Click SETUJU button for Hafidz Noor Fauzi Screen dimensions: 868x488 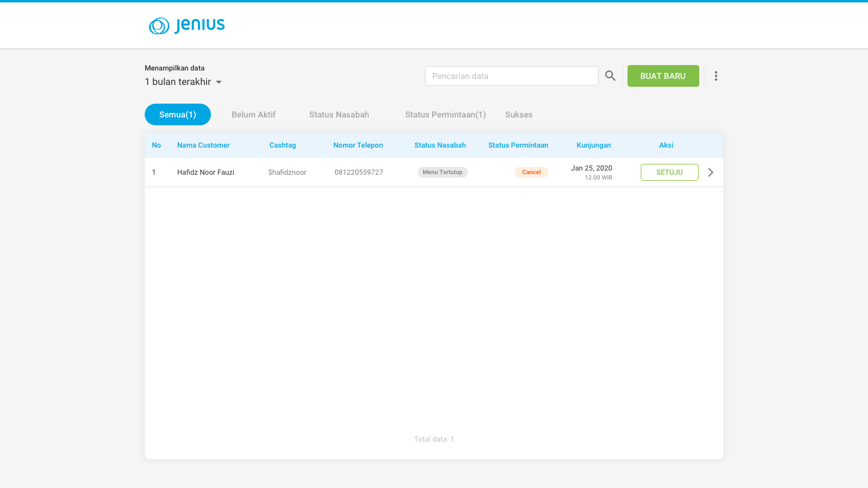(670, 172)
